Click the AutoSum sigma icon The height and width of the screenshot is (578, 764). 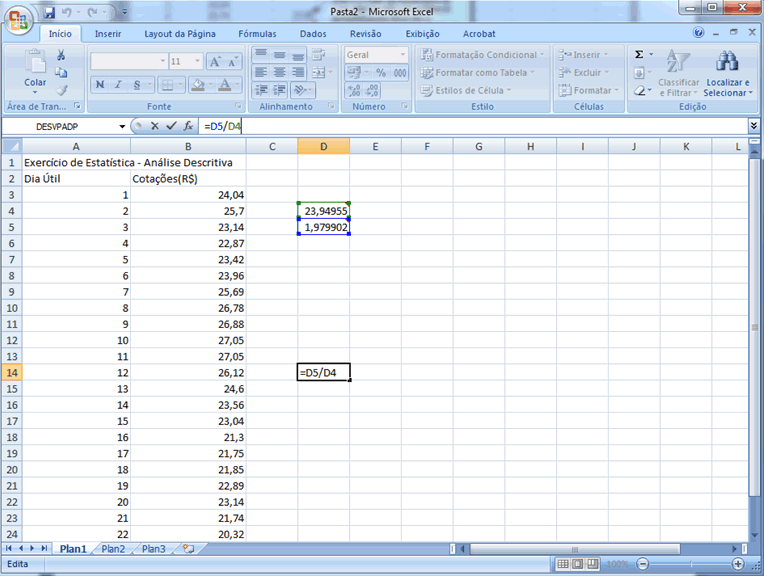(639, 55)
